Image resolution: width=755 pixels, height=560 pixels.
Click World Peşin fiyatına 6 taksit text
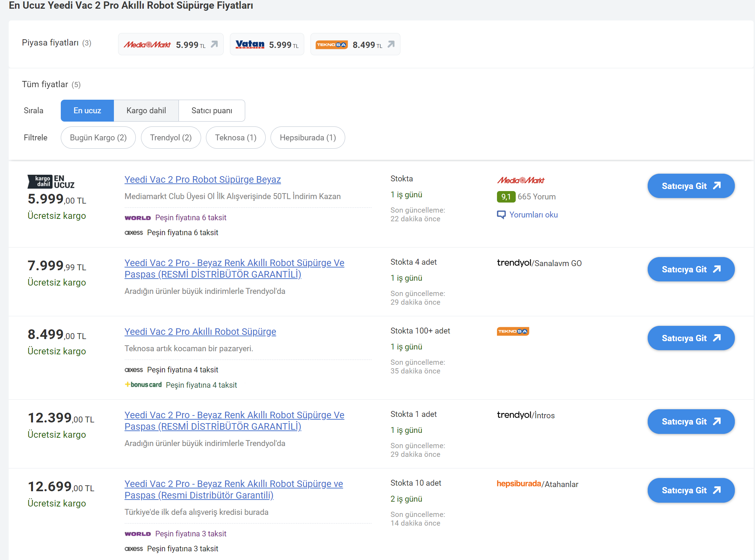191,217
